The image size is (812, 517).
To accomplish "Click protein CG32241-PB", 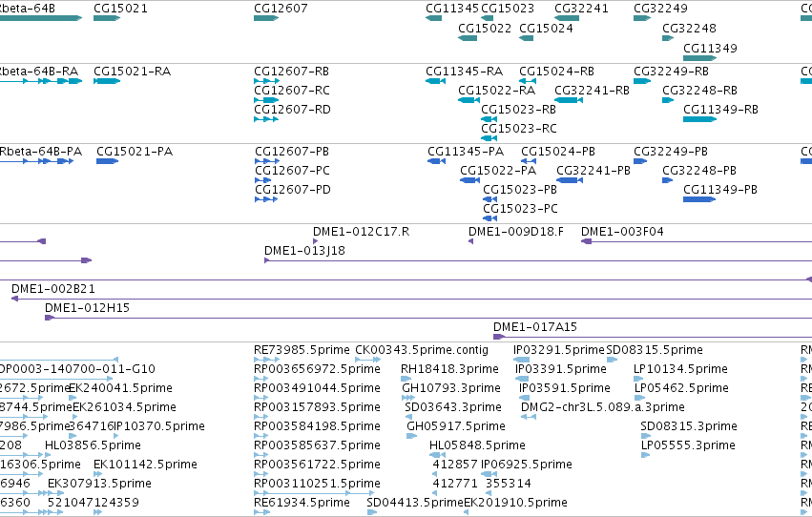I will click(x=570, y=180).
